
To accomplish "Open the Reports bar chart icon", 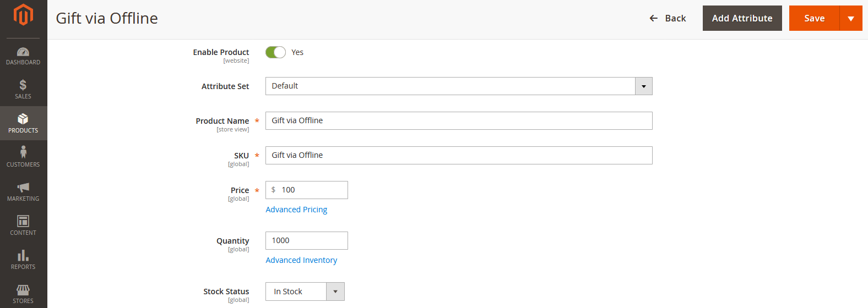I will [23, 256].
